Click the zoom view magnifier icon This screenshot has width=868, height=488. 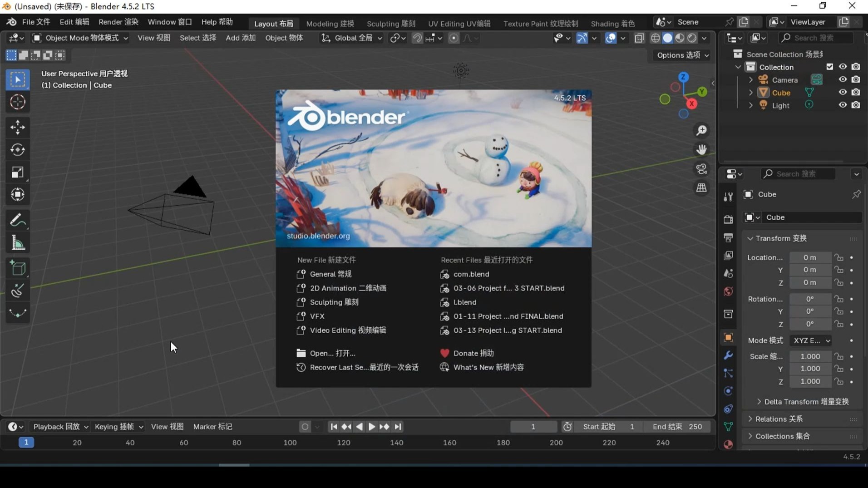[701, 131]
